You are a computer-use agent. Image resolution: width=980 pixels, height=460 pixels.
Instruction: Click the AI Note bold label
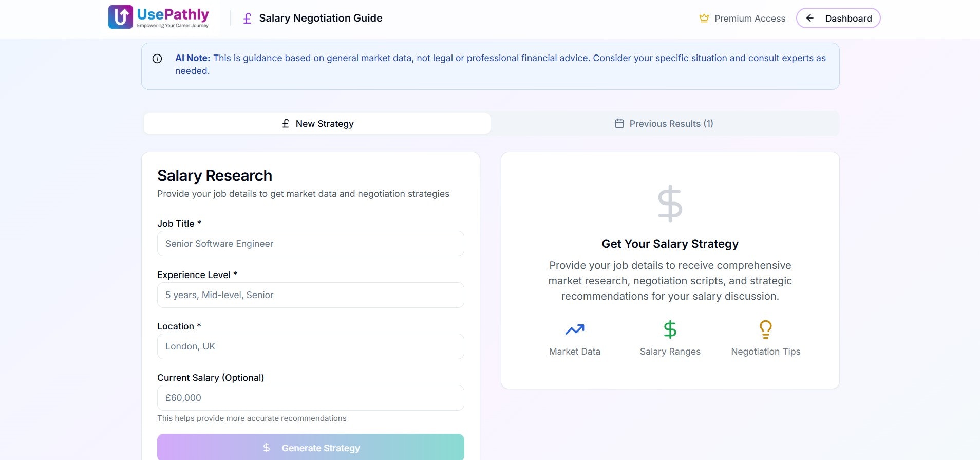click(x=193, y=58)
